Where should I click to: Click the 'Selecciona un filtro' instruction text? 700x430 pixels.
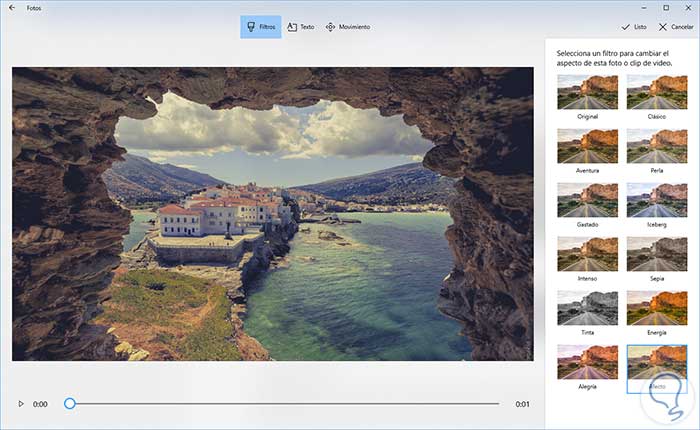point(614,58)
